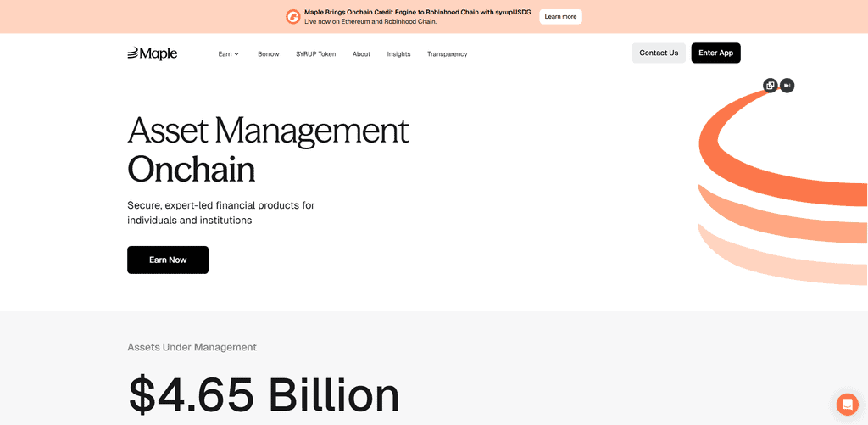Image resolution: width=868 pixels, height=425 pixels.
Task: Click 'Live now on Ethereum and Robinhood Chain.' text
Action: 370,21
